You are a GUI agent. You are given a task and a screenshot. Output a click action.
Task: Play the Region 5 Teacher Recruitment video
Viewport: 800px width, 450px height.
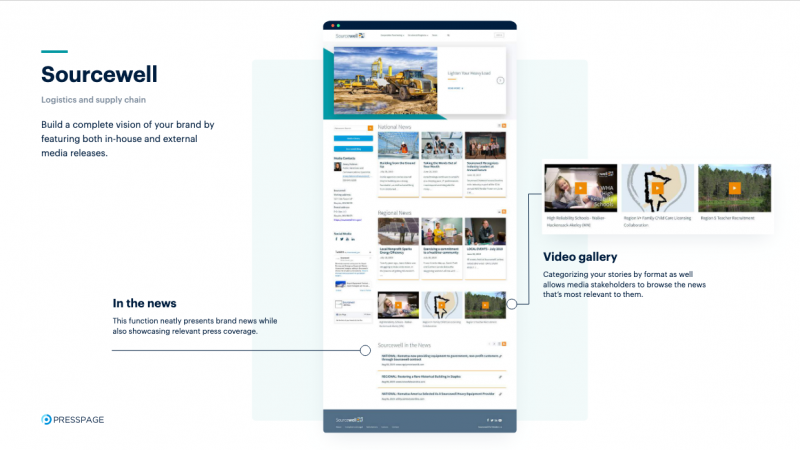click(734, 188)
